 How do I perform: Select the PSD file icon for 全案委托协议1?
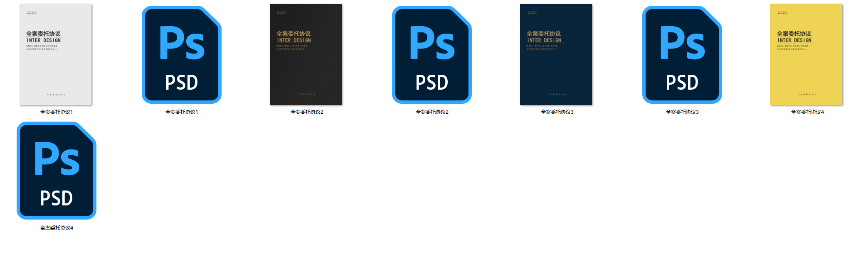pos(182,55)
